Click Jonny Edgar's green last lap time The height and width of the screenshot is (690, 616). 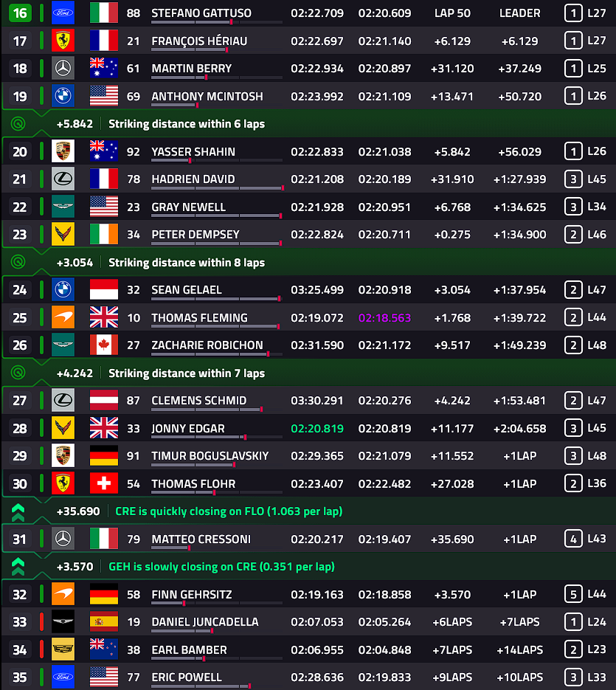point(317,429)
